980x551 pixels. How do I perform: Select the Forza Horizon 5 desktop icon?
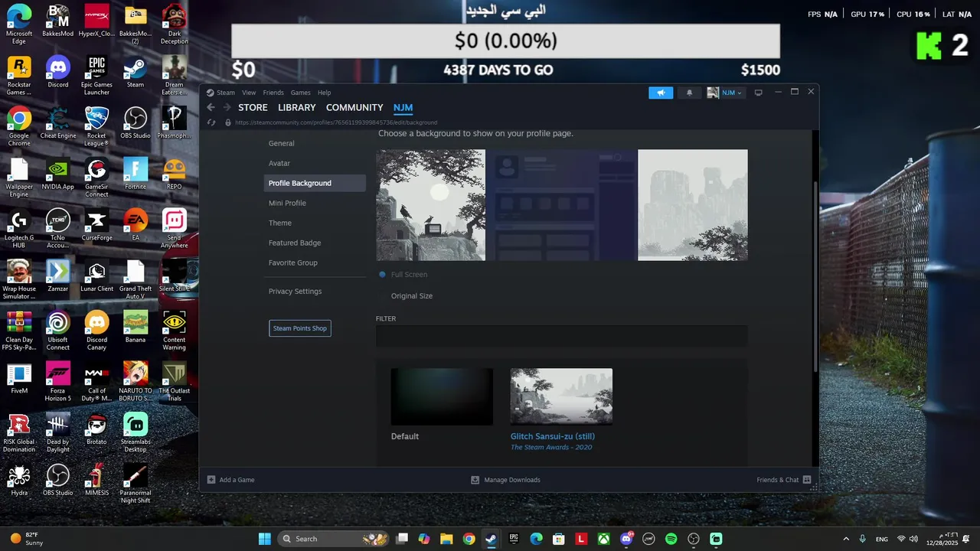(x=58, y=382)
